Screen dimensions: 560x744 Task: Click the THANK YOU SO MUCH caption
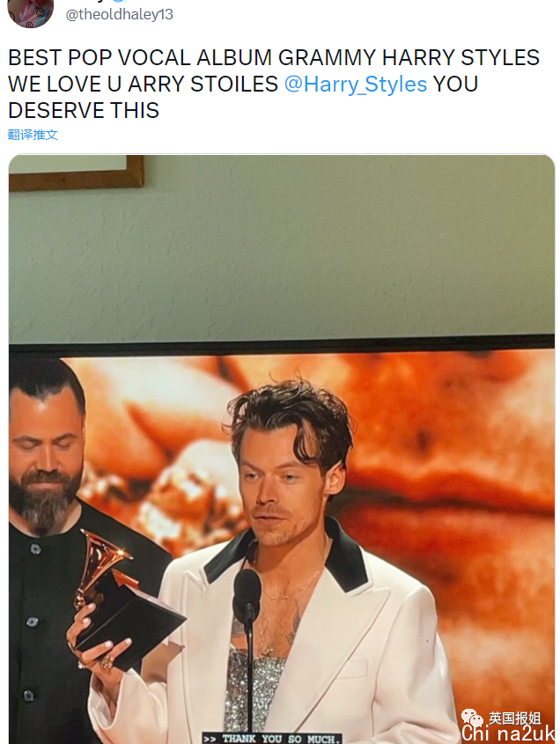[272, 739]
